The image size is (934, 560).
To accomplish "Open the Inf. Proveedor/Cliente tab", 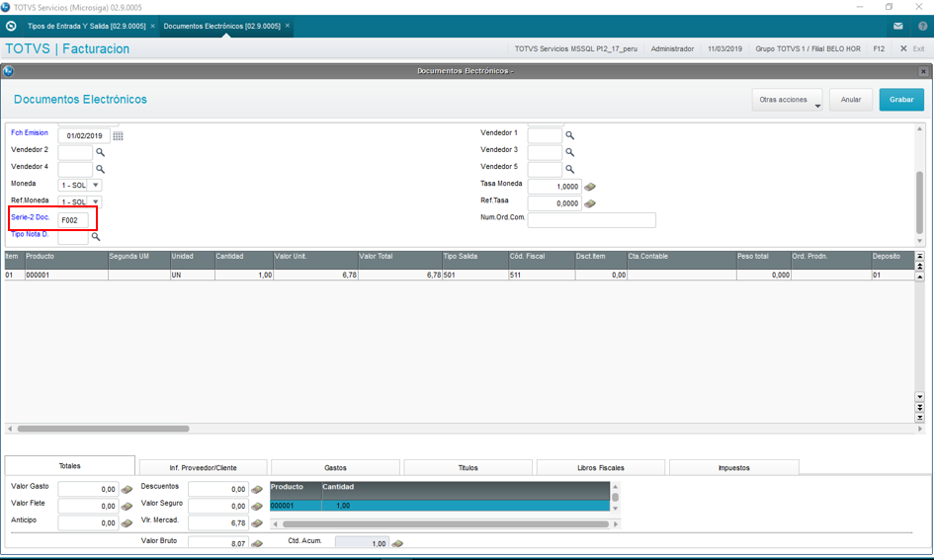I will click(x=204, y=468).
